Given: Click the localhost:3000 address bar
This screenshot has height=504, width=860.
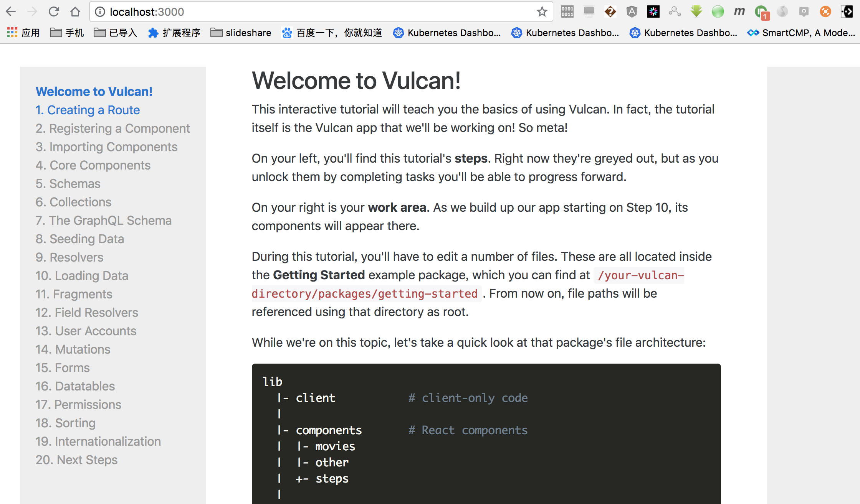Looking at the screenshot, I should pos(269,12).
